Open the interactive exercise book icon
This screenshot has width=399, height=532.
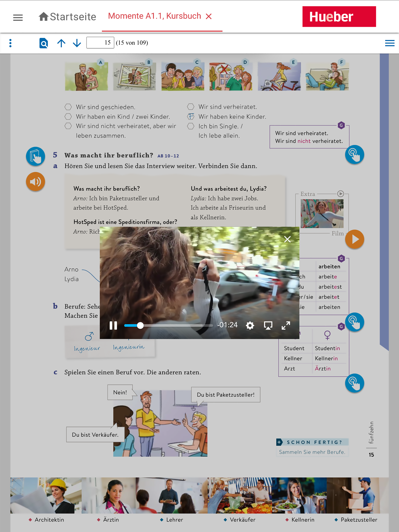click(35, 156)
